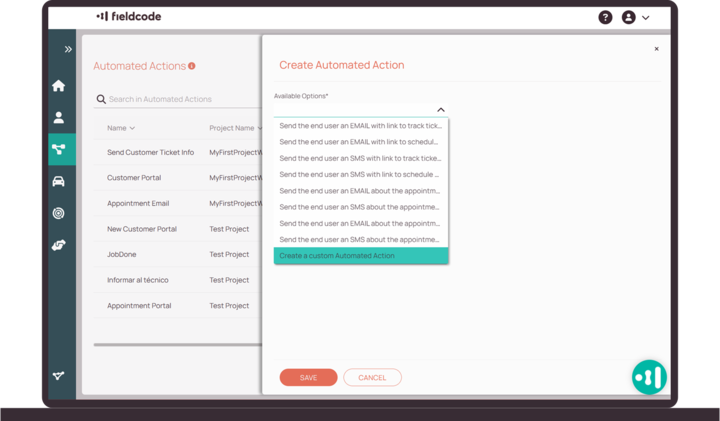
Task: Open the user/person section in sidebar
Action: click(x=59, y=118)
